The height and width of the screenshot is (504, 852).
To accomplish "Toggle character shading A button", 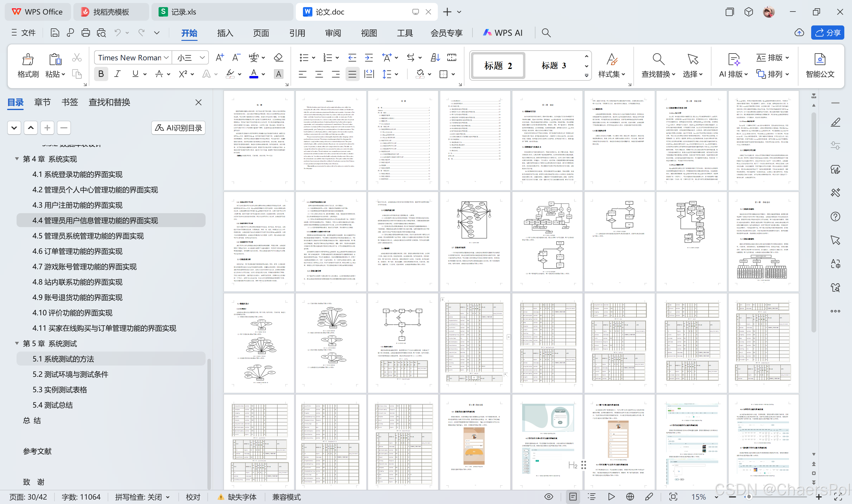I will 278,74.
